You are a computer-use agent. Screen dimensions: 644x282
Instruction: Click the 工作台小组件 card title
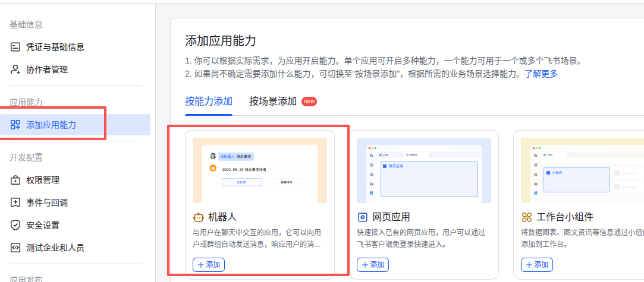(565, 217)
